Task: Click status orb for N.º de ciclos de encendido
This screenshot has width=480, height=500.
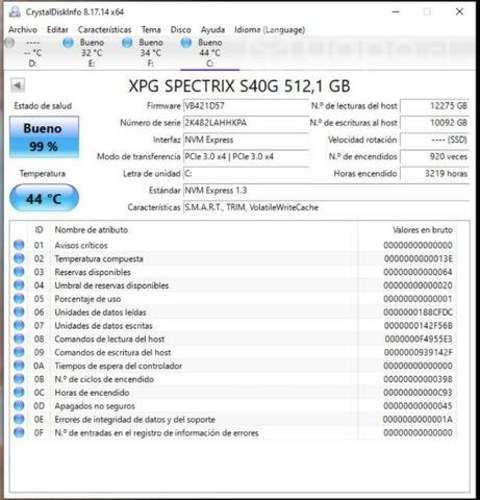Action: (19, 379)
